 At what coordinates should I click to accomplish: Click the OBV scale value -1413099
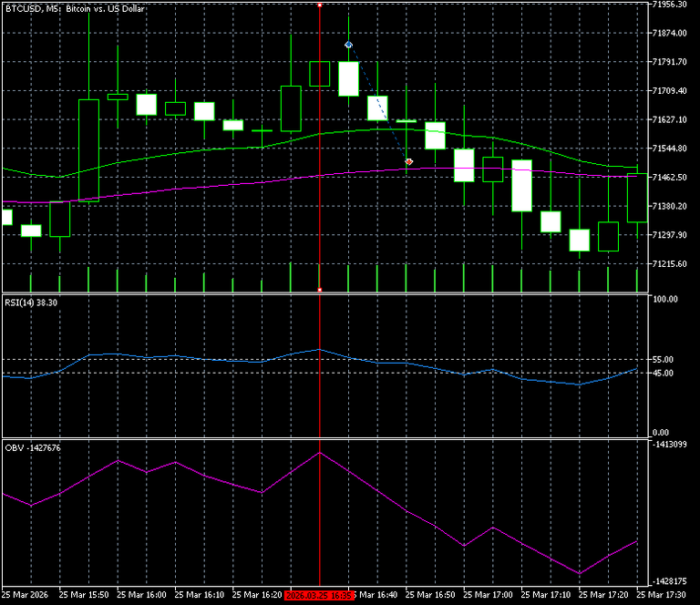[670, 445]
